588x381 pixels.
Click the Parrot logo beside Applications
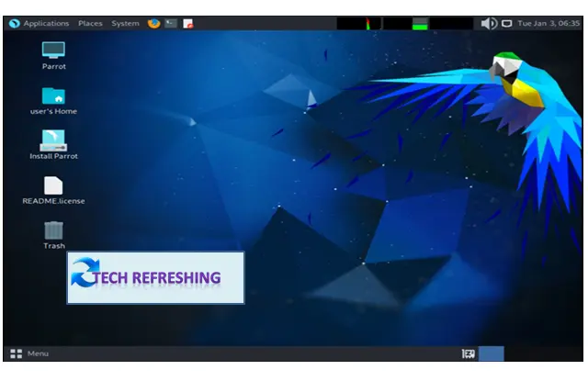tap(14, 23)
